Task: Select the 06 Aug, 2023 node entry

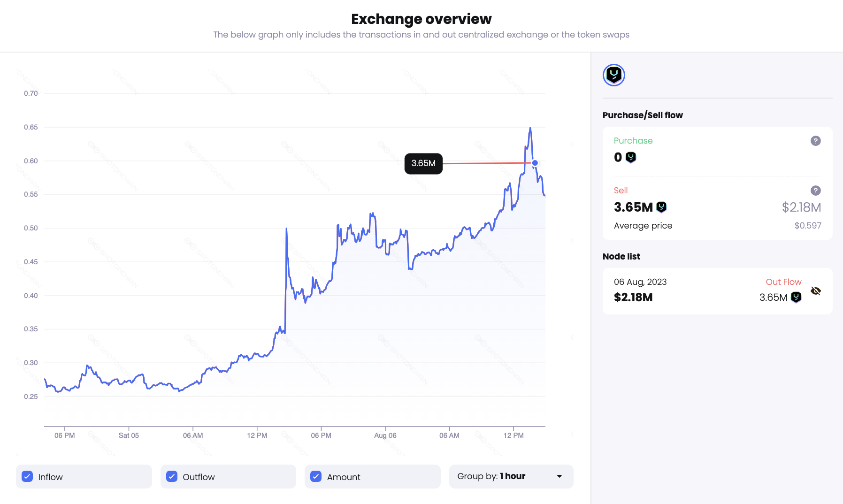Action: point(640,282)
